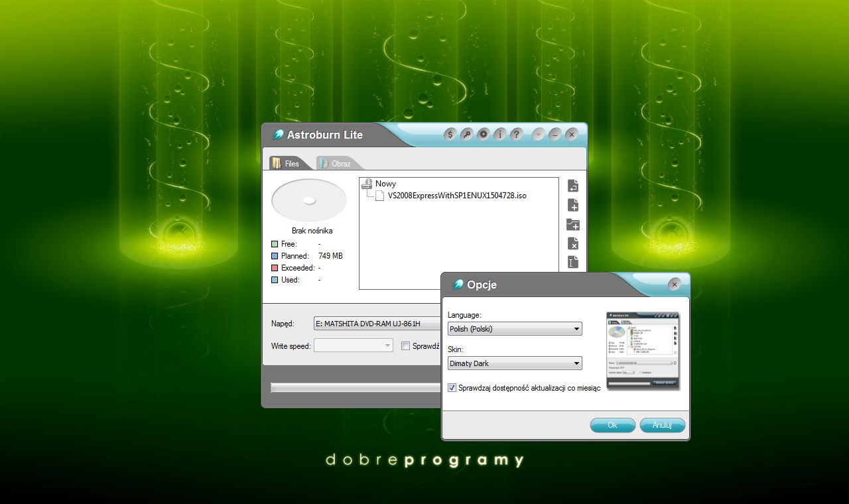Minimize the Astroburn Lite window
The height and width of the screenshot is (504, 849).
pos(555,135)
